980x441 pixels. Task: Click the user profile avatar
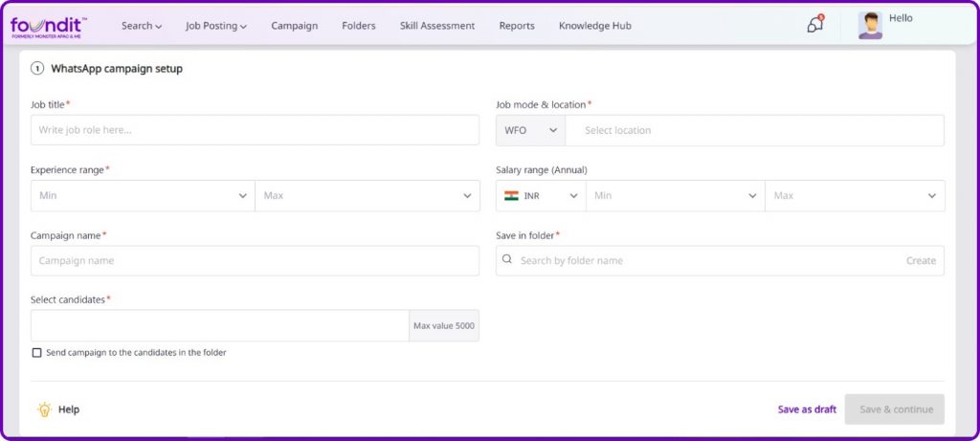tap(870, 26)
